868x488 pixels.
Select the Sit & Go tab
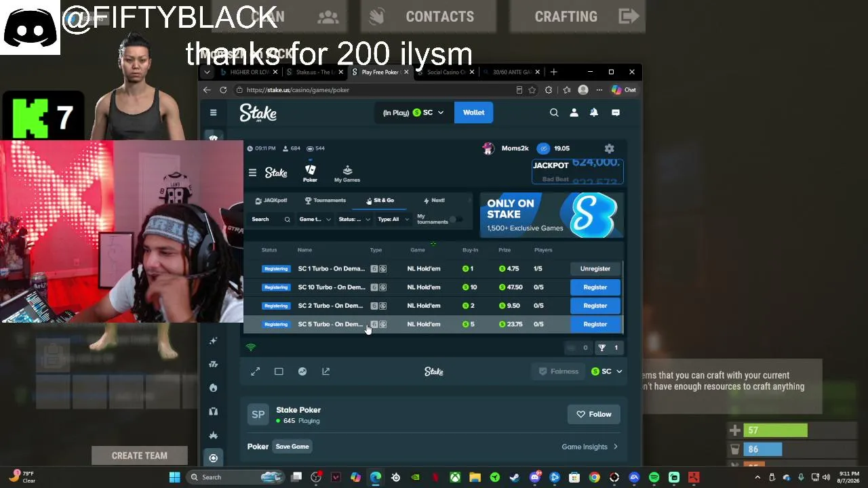click(380, 201)
